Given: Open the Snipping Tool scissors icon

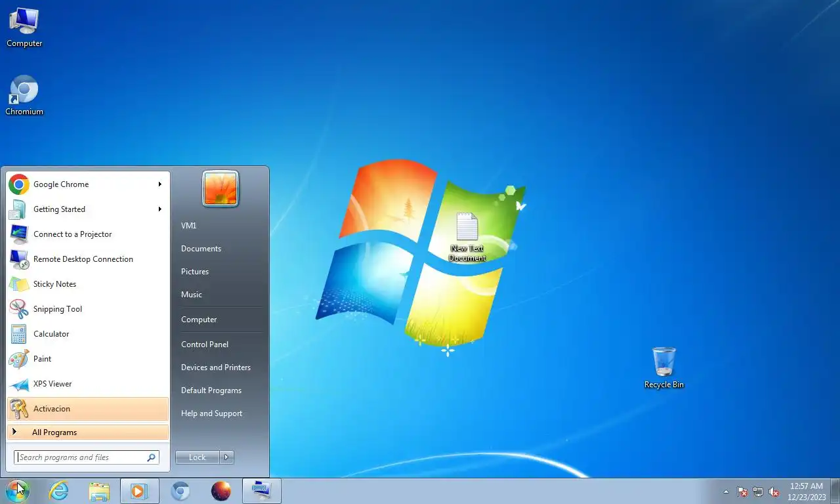Looking at the screenshot, I should click(x=19, y=309).
